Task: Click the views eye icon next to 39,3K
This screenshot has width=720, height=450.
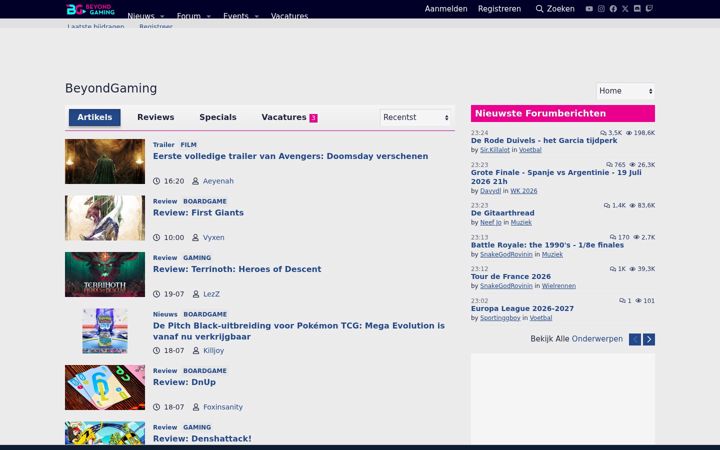Action: pyautogui.click(x=632, y=269)
